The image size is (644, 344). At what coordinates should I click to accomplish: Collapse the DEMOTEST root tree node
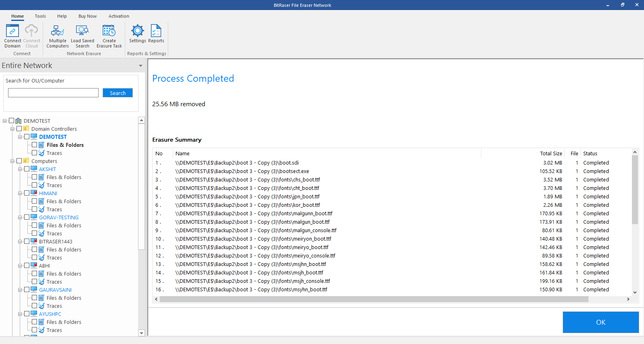(x=5, y=121)
